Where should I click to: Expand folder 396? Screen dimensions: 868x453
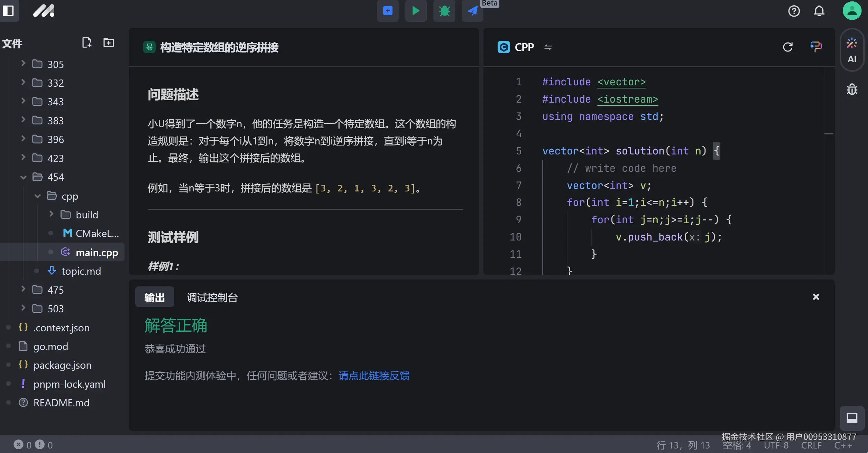point(23,139)
